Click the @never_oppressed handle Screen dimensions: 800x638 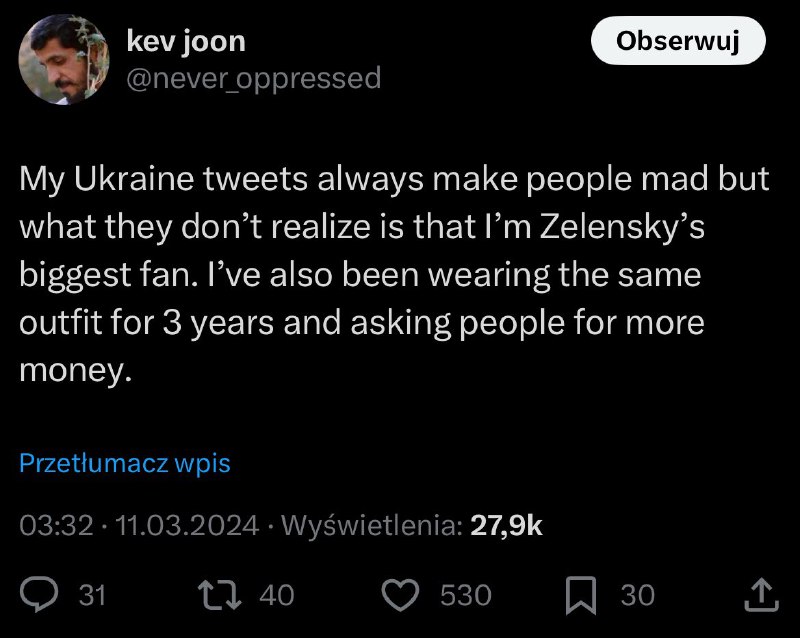[x=254, y=79]
